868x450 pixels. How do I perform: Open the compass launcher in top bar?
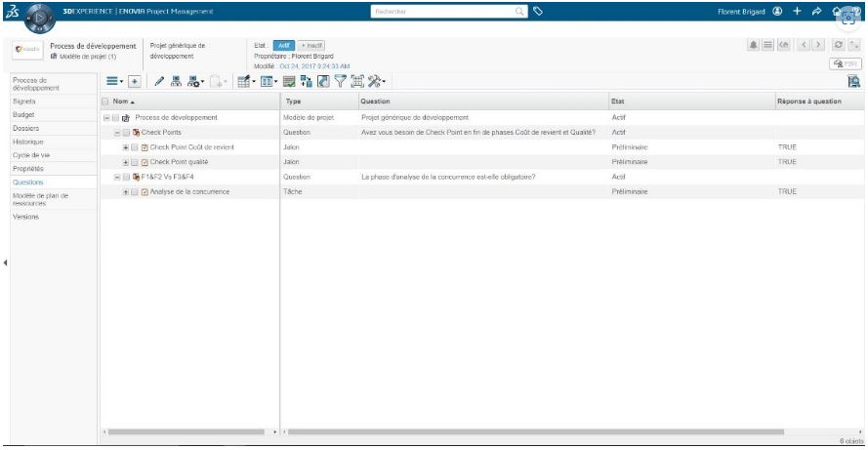pos(40,18)
